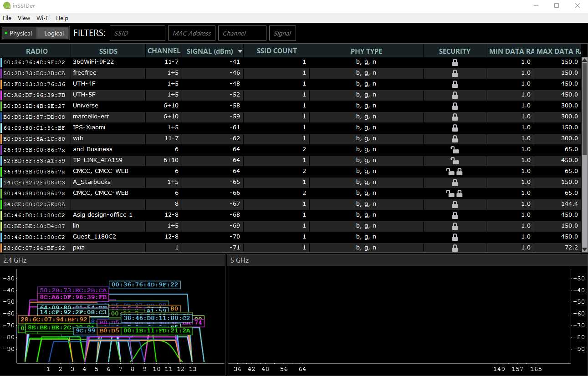The width and height of the screenshot is (588, 376).
Task: Click the Channel filter field
Action: click(x=242, y=33)
